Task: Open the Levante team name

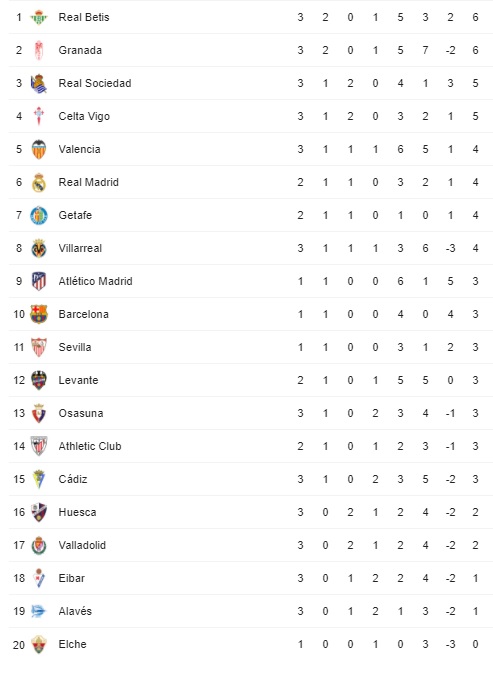Action: pos(78,380)
